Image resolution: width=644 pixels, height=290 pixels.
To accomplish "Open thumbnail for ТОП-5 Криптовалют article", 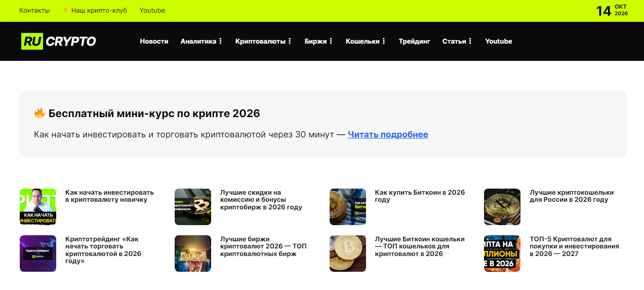I will click(502, 253).
